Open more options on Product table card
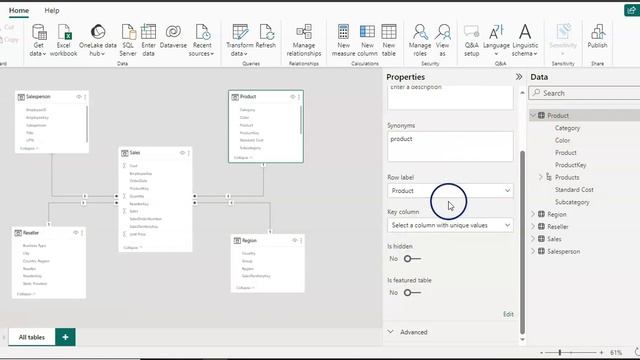Screen dimensions: 640x360 coord(299,97)
